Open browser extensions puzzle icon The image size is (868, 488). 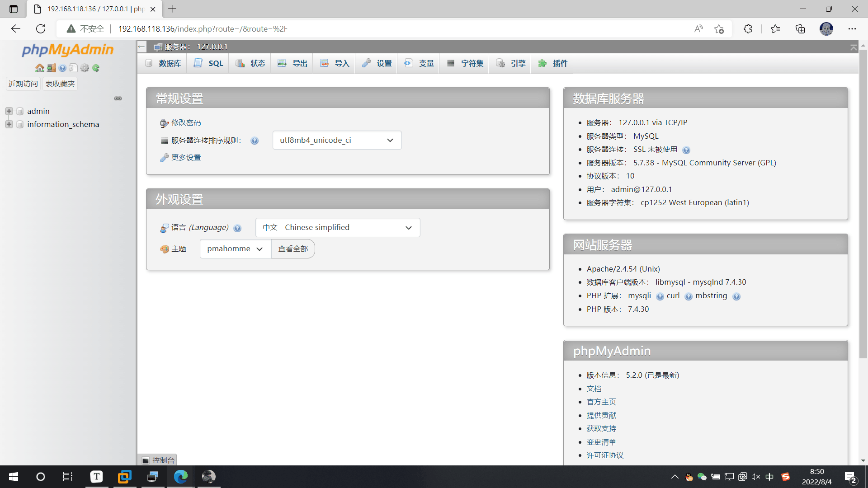pos(748,29)
